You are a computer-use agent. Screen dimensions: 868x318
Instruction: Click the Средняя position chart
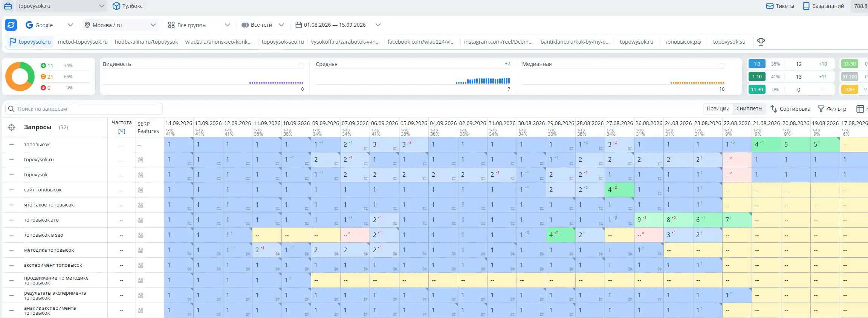pos(413,76)
